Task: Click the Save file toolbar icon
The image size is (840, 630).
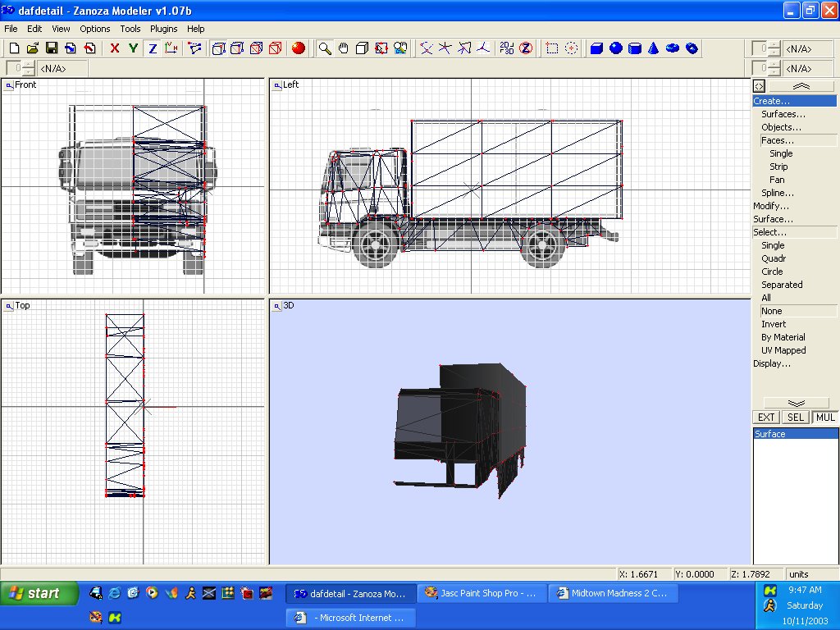Action: point(51,48)
